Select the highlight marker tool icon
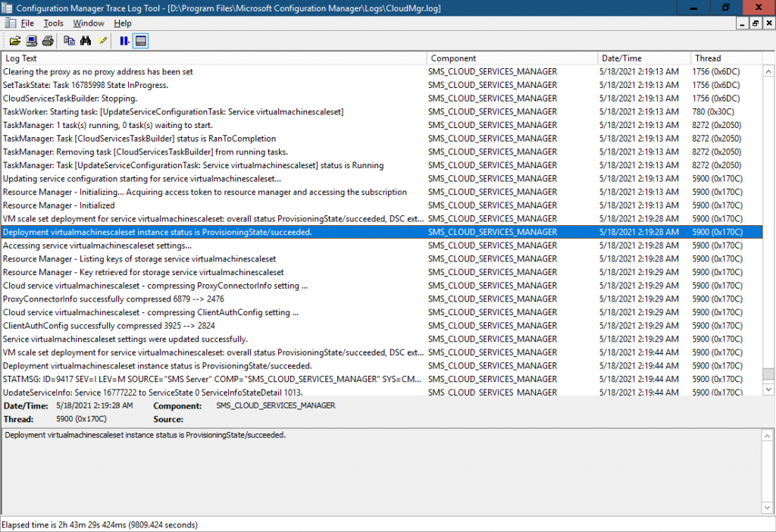 [x=102, y=40]
